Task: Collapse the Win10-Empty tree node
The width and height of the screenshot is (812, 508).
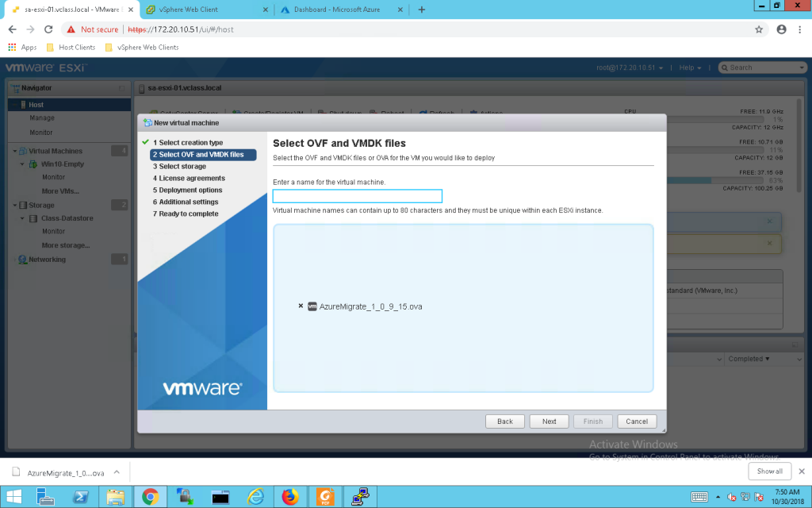Action: (22, 164)
